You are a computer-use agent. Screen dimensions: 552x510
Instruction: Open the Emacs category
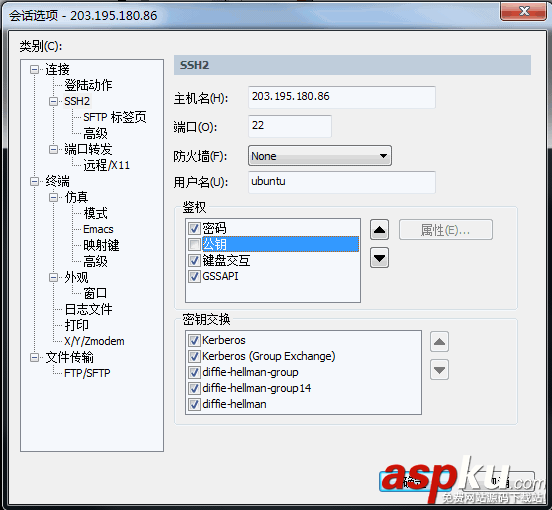pos(98,229)
